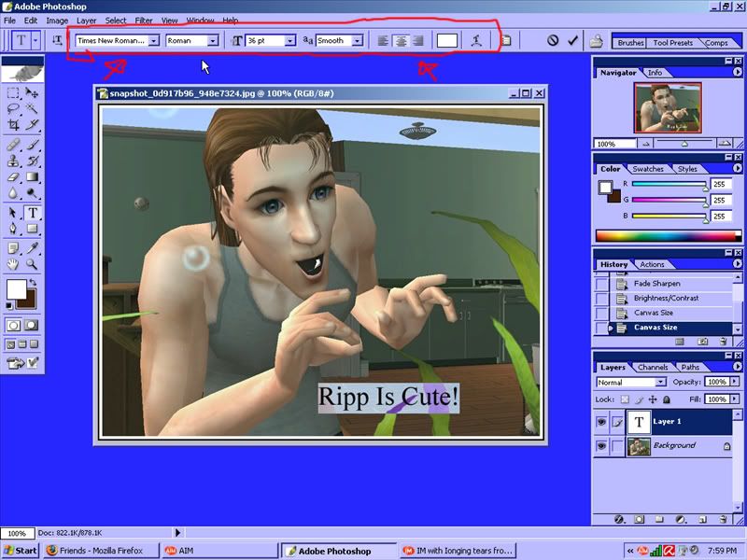
Task: Click the Start button
Action: coord(21,551)
